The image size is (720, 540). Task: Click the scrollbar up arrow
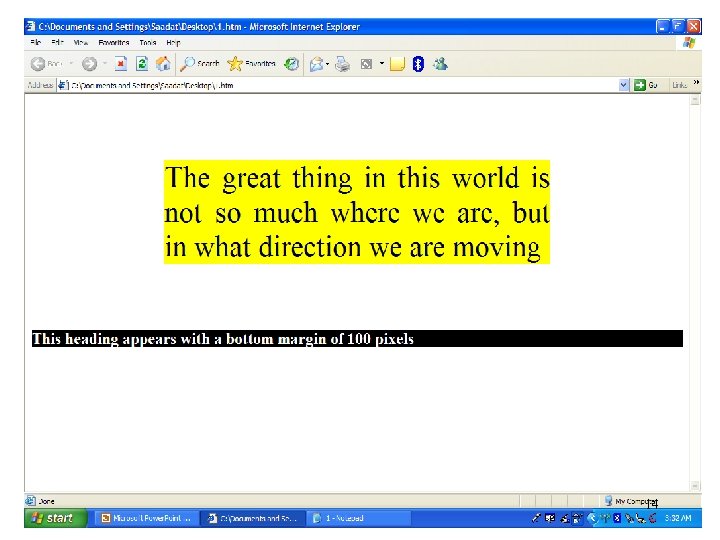point(695,100)
